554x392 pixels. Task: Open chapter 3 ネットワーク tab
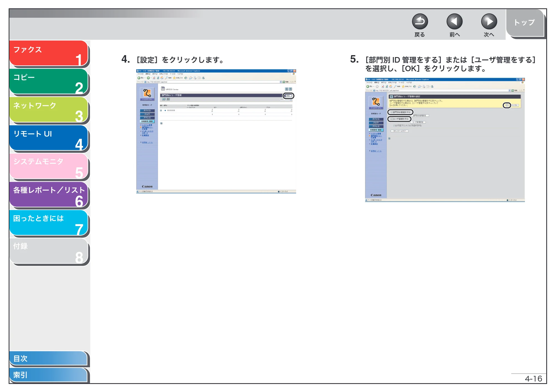(49, 110)
